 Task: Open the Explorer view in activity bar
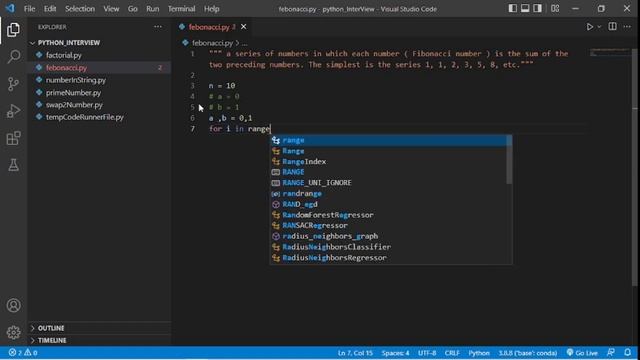(13, 30)
